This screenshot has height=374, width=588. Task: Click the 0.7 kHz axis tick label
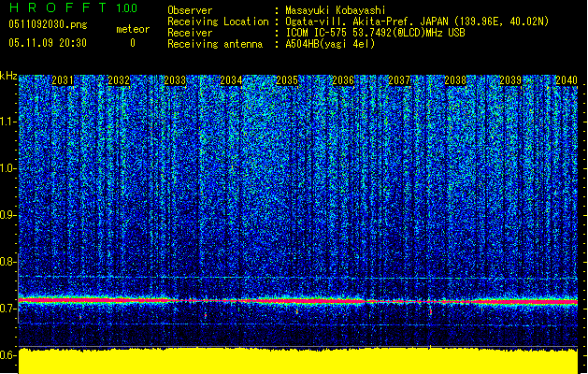point(8,309)
